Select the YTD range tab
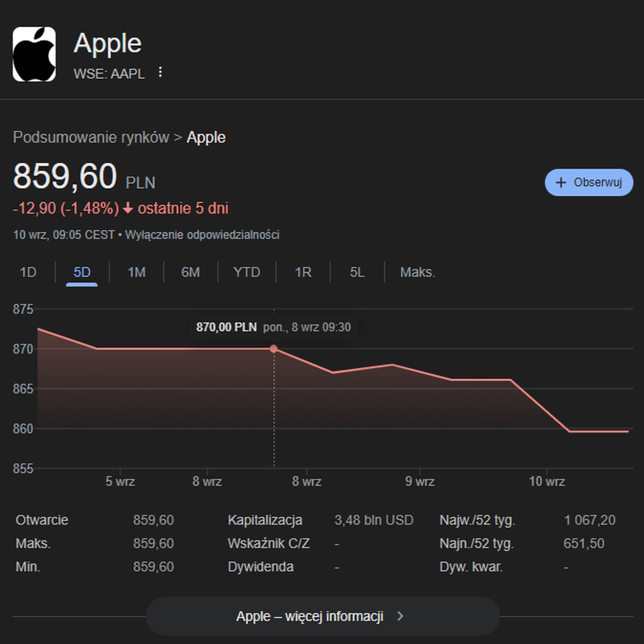 click(x=247, y=272)
